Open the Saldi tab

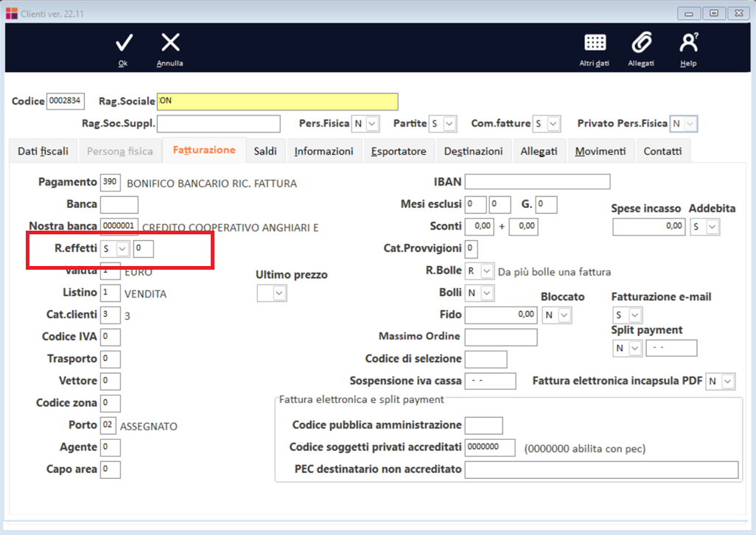pos(265,151)
